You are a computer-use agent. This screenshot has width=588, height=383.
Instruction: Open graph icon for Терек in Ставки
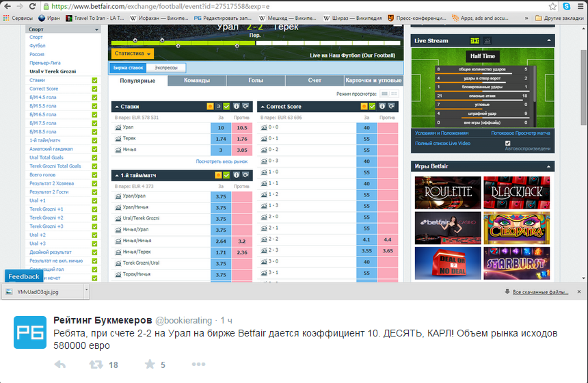click(x=118, y=139)
